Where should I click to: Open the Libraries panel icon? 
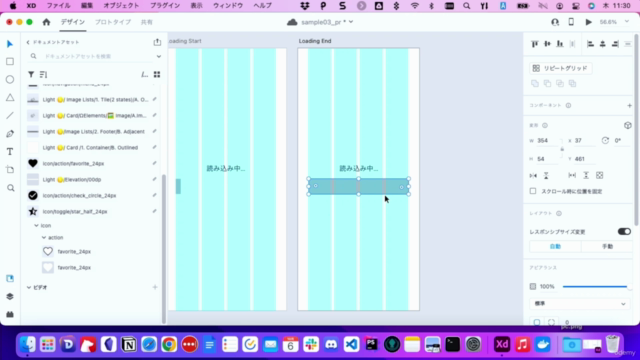[10, 278]
